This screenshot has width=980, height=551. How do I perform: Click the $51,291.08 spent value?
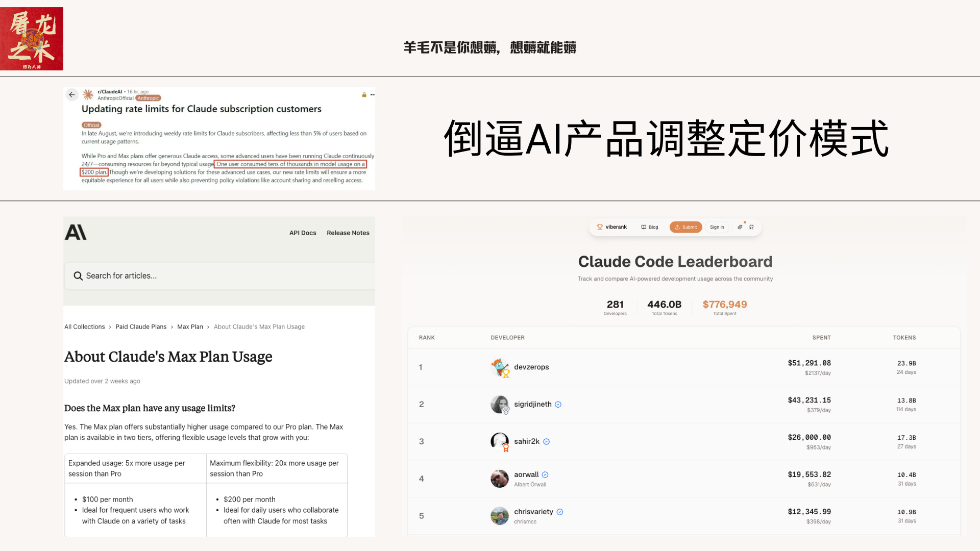pyautogui.click(x=809, y=363)
